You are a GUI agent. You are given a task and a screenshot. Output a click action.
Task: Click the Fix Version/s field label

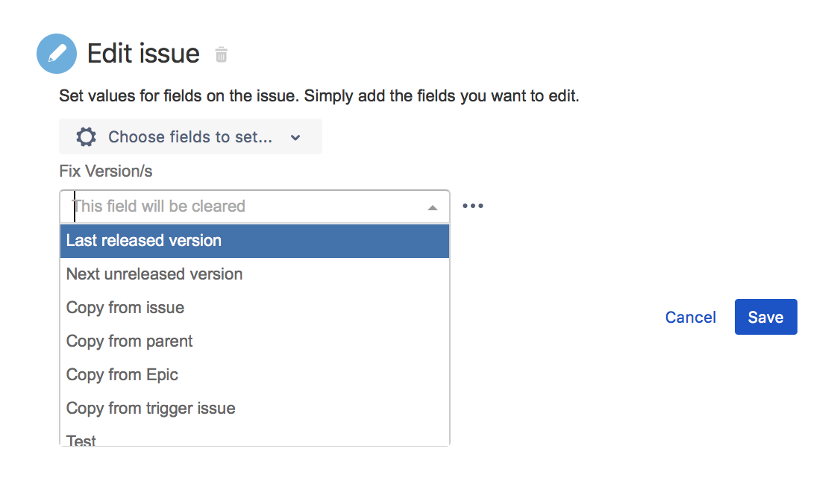pyautogui.click(x=105, y=171)
